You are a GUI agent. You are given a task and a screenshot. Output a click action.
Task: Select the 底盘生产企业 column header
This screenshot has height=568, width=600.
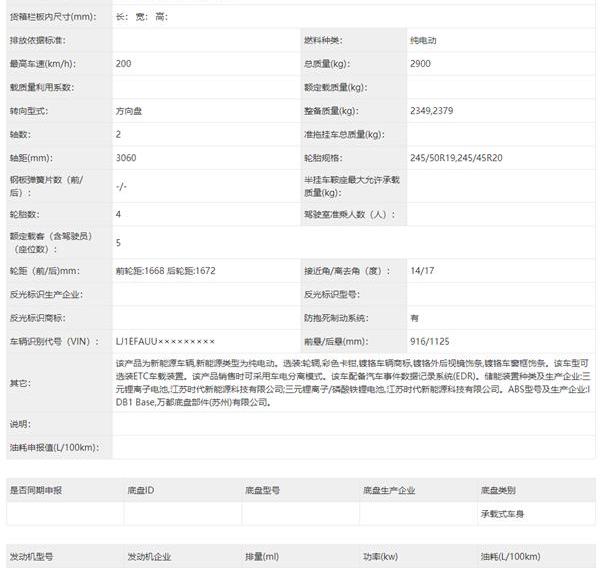pyautogui.click(x=389, y=490)
